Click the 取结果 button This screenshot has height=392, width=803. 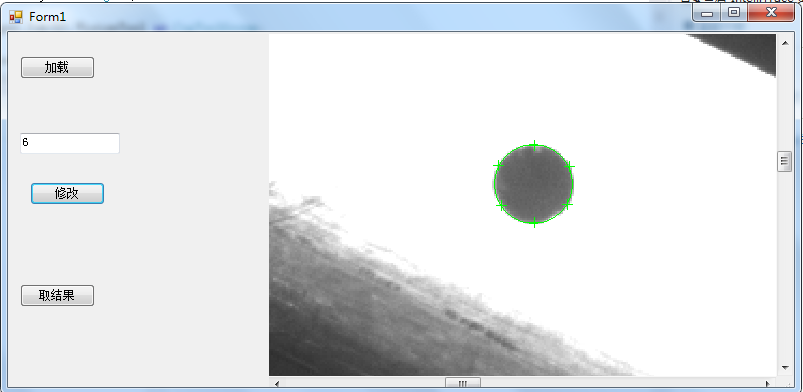tap(57, 296)
